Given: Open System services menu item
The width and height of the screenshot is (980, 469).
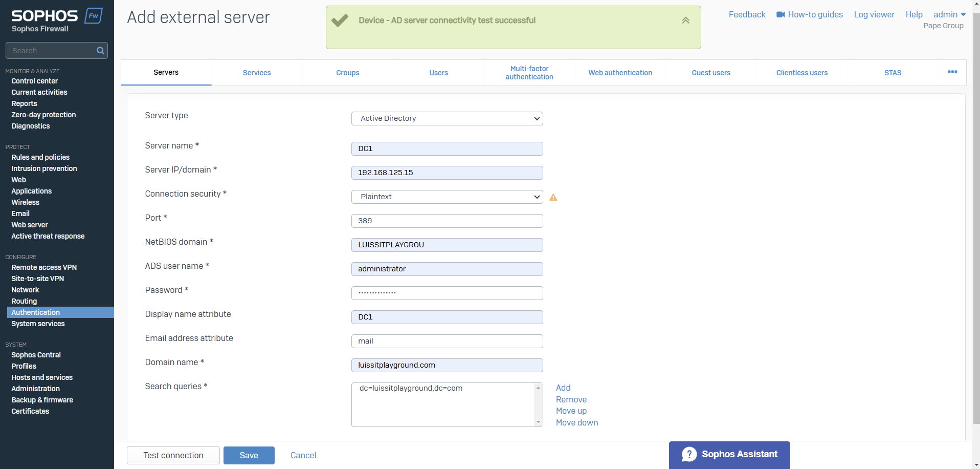Looking at the screenshot, I should [x=38, y=324].
